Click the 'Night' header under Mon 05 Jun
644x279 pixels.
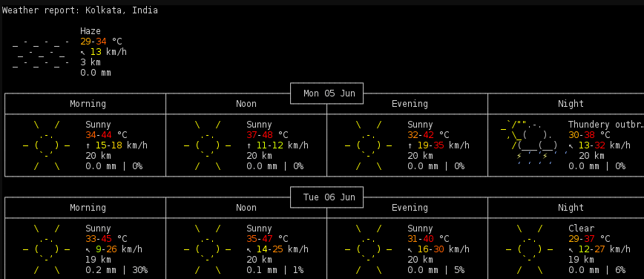[x=571, y=104]
